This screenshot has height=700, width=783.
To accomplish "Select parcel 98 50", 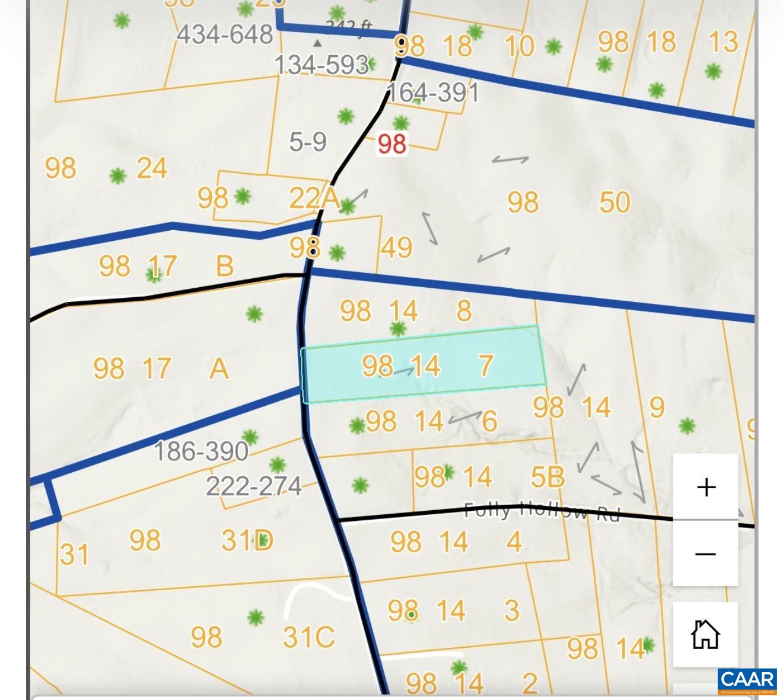I will coord(568,202).
